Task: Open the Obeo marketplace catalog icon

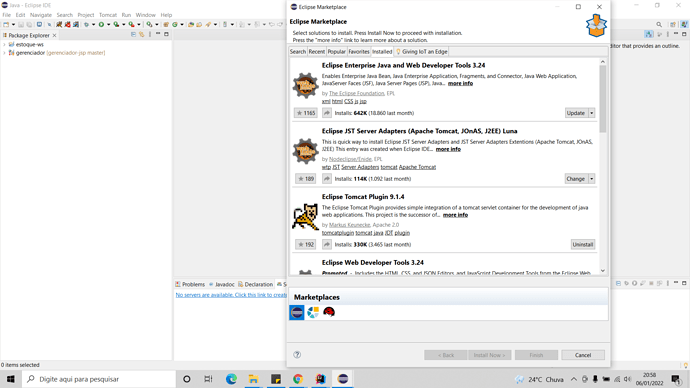Action: click(313, 312)
